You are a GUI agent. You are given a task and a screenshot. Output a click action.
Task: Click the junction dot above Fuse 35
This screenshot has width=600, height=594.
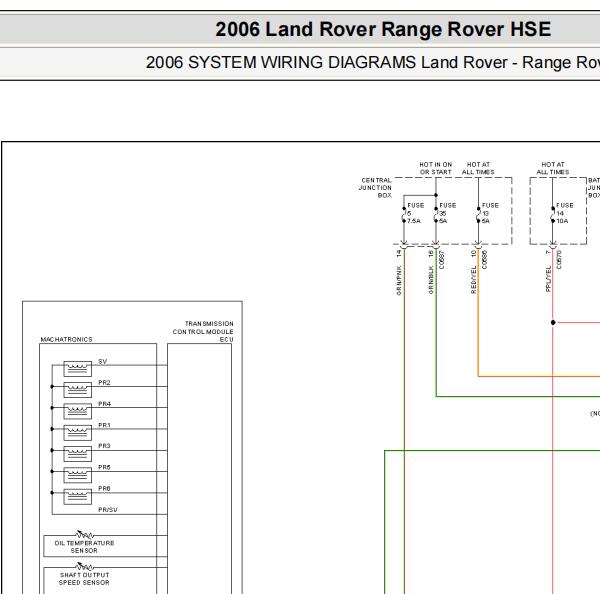pyautogui.click(x=436, y=195)
